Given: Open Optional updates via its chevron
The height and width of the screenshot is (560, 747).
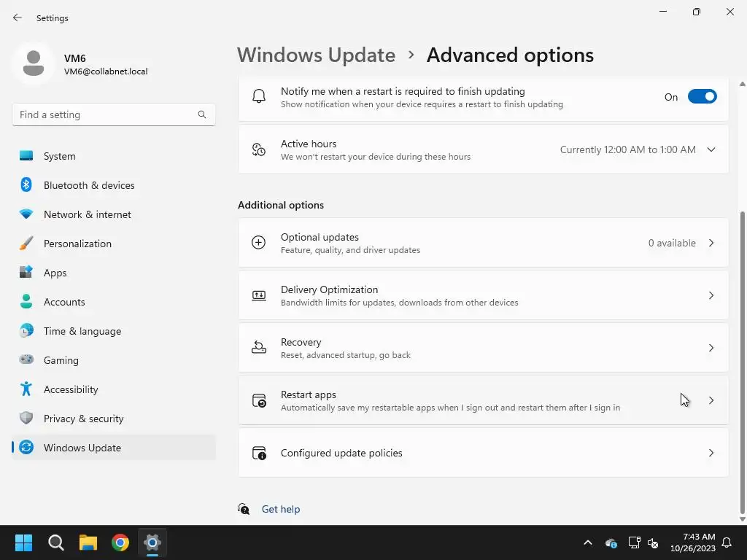Looking at the screenshot, I should point(711,243).
